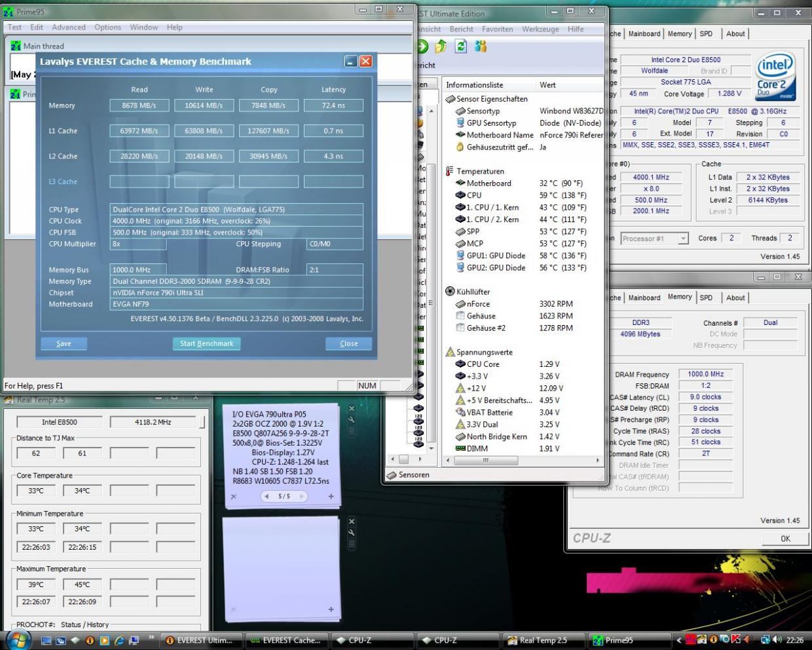
Task: Click the Save button in the benchmark dialog
Action: tap(64, 343)
